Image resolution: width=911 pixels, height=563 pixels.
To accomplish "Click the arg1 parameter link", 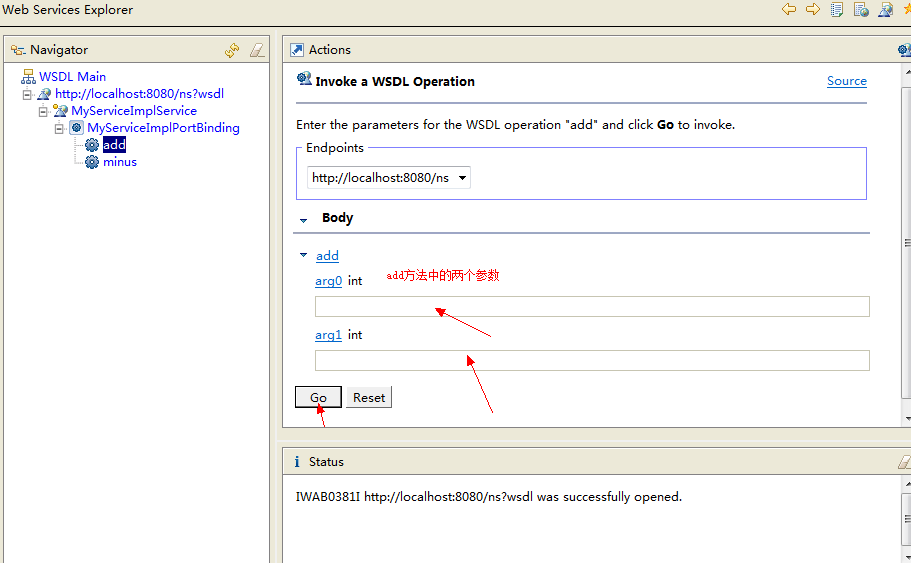I will (x=328, y=335).
